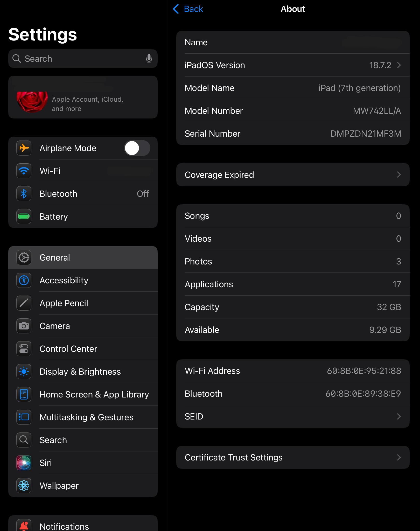The image size is (420, 531).
Task: Open Battery settings label
Action: [54, 216]
